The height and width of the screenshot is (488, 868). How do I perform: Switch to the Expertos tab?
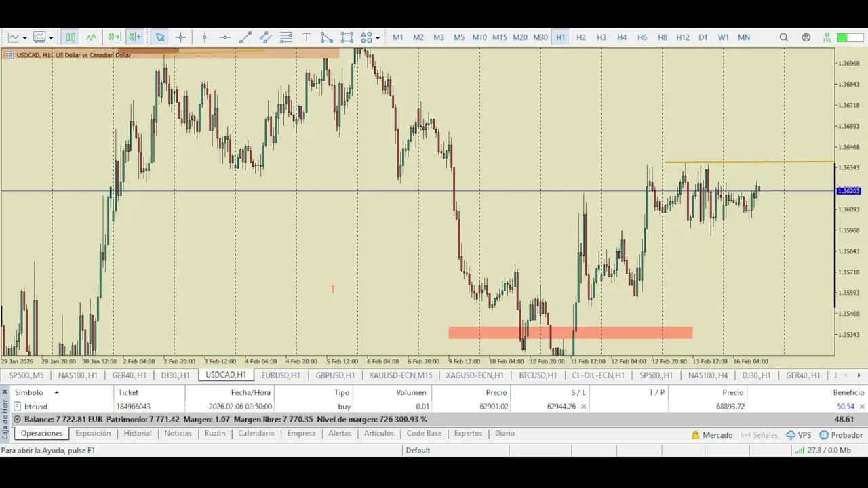coord(468,434)
